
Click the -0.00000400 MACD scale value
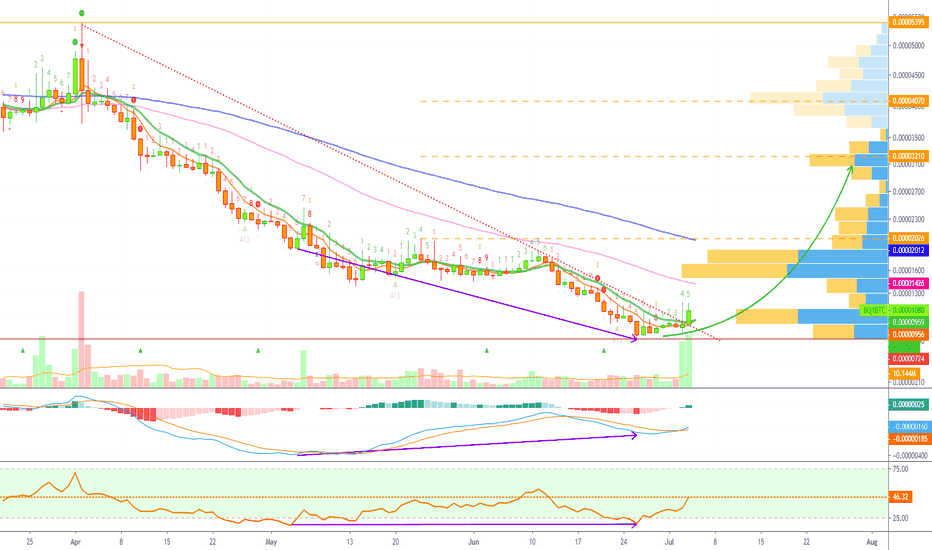[910, 455]
